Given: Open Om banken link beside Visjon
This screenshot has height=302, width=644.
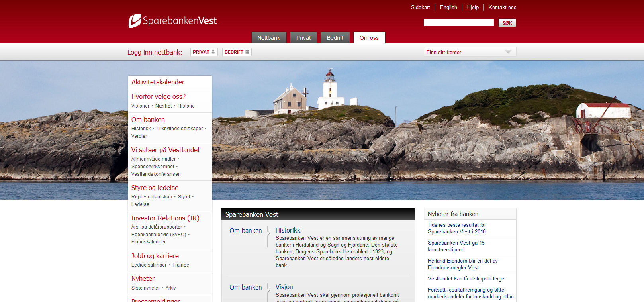Looking at the screenshot, I should pos(246,287).
